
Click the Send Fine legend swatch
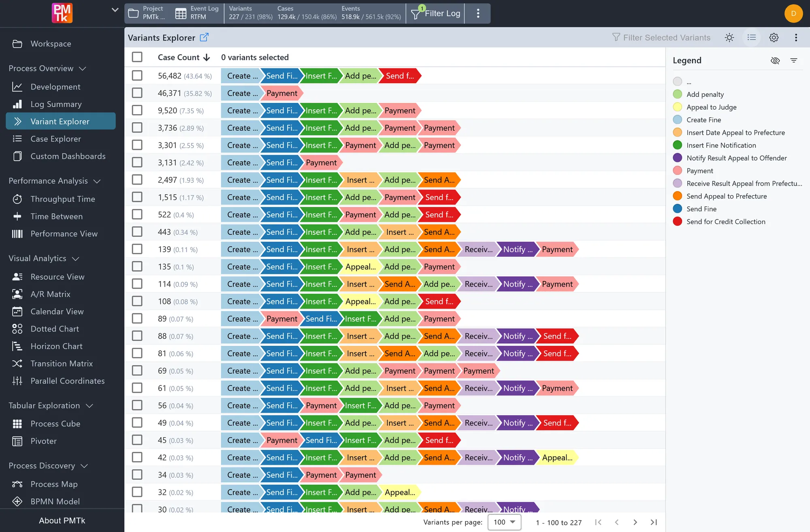point(678,209)
